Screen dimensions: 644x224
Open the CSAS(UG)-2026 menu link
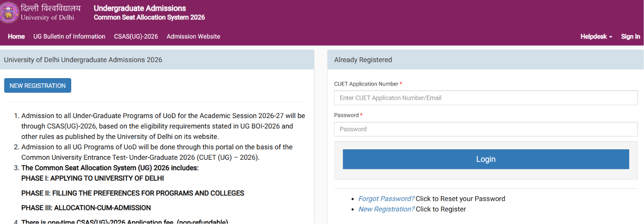tap(136, 36)
